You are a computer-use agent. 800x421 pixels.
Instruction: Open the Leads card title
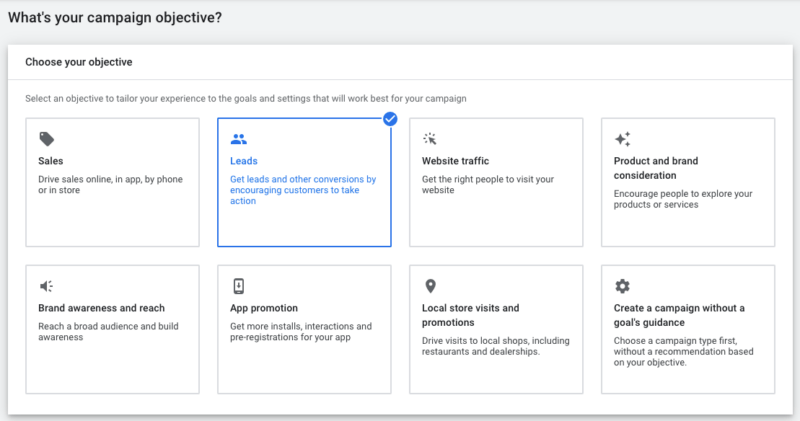[x=244, y=161]
